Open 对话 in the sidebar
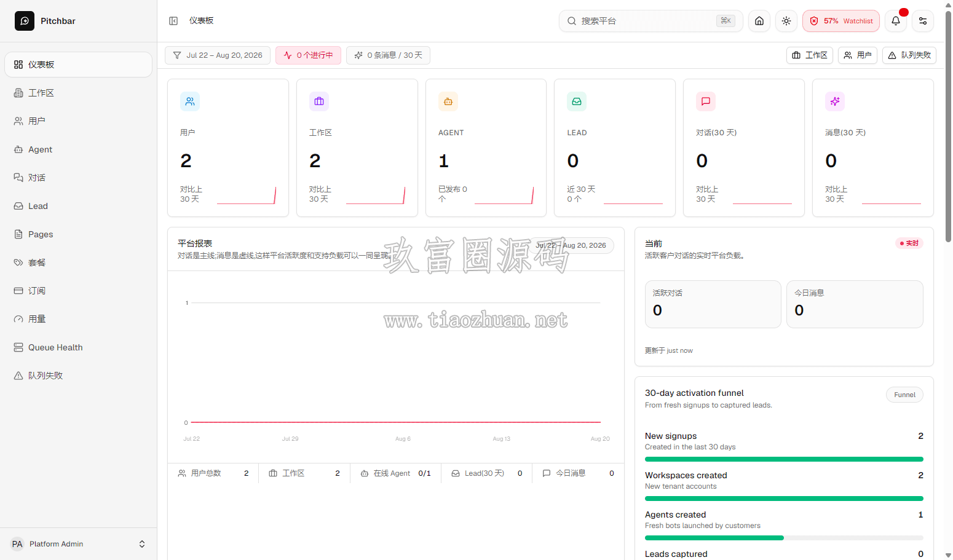This screenshot has height=560, width=953. [78, 178]
